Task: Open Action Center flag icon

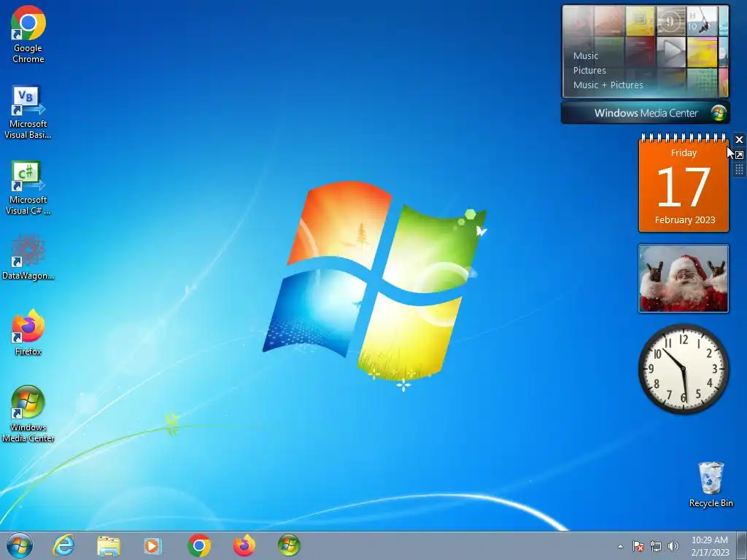Action: coord(638,546)
